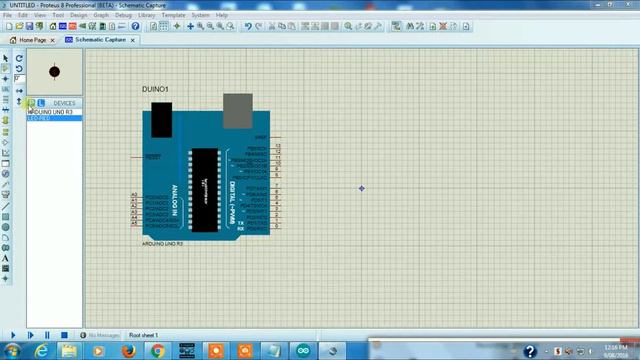Select the Device Pins mode tool
This screenshot has height=360, width=640.
[5, 142]
